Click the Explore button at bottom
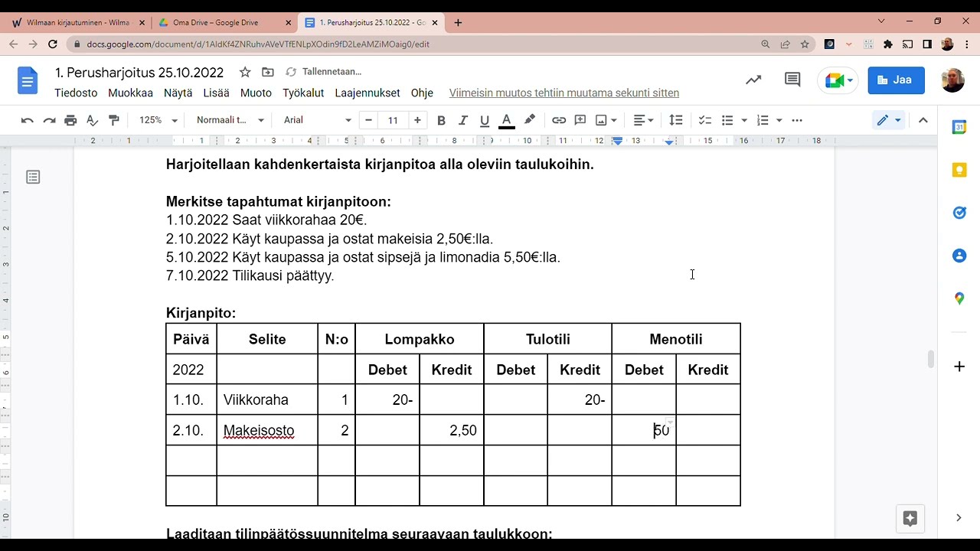Screen dimensions: 980x551 (x=910, y=518)
